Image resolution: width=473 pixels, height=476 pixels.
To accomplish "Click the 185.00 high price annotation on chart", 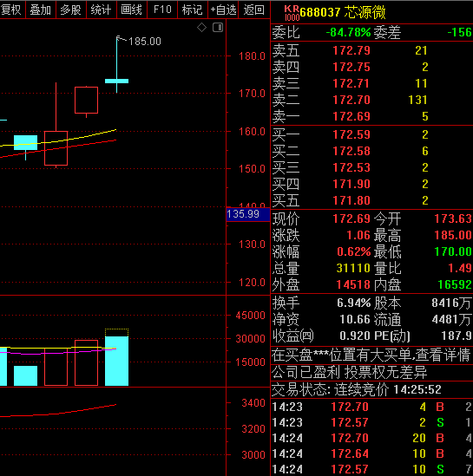I will point(145,42).
